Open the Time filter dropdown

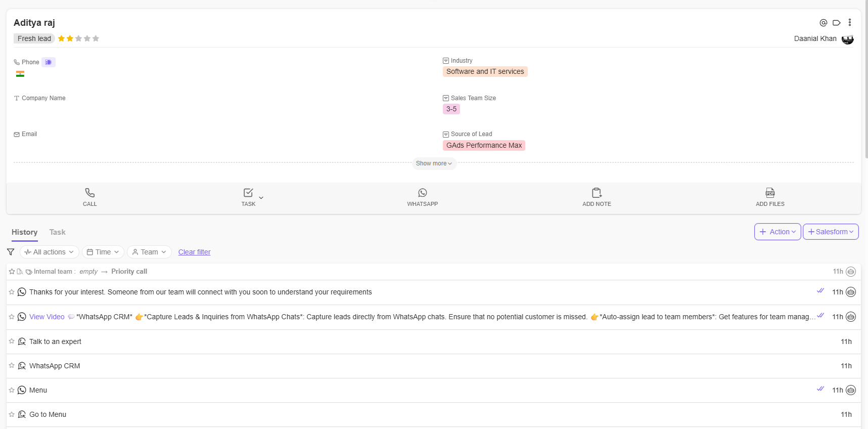click(103, 252)
